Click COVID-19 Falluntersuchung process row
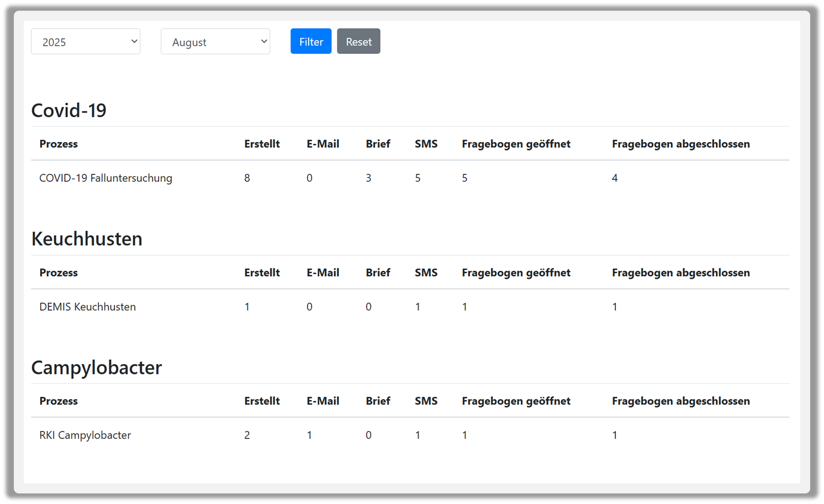This screenshot has width=824, height=504. 106,178
